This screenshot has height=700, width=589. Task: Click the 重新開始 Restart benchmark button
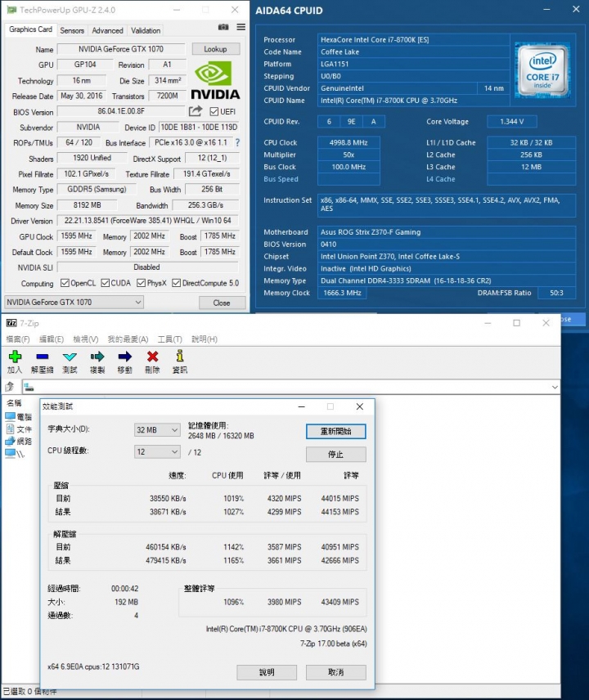point(335,431)
